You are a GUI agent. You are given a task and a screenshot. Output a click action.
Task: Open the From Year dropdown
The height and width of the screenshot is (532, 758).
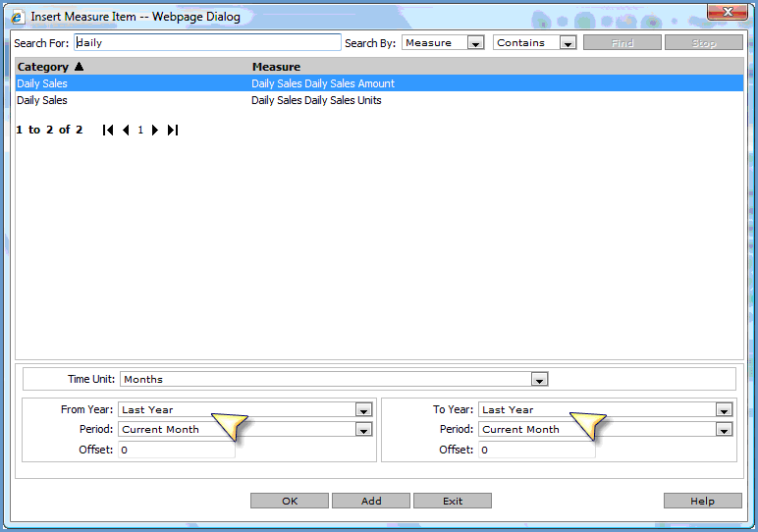[x=363, y=410]
